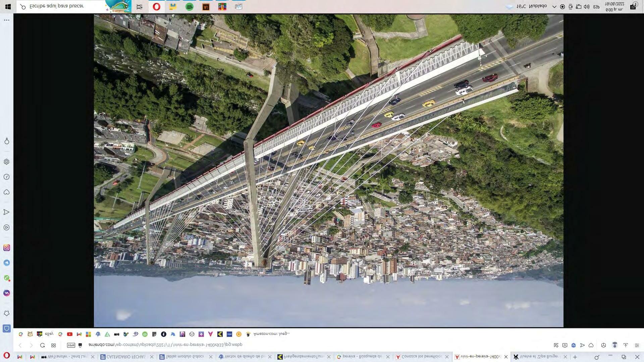Click the YouTube bookmark icon

click(70, 334)
